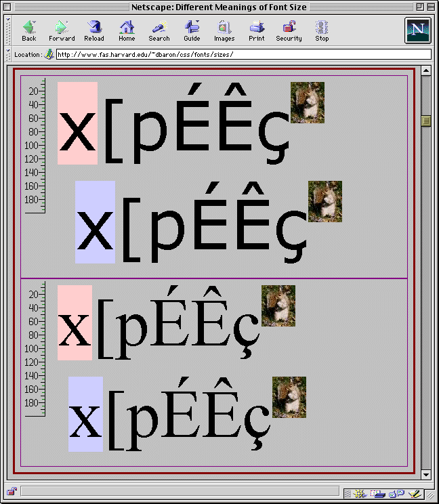
Task: Click the Forward toolbar button
Action: 62,30
